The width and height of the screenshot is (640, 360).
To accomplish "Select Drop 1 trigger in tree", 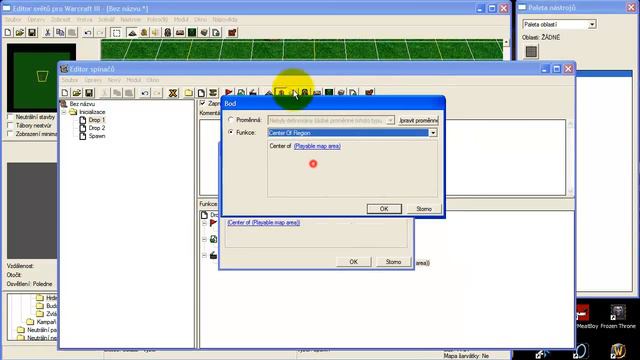I will (x=97, y=120).
